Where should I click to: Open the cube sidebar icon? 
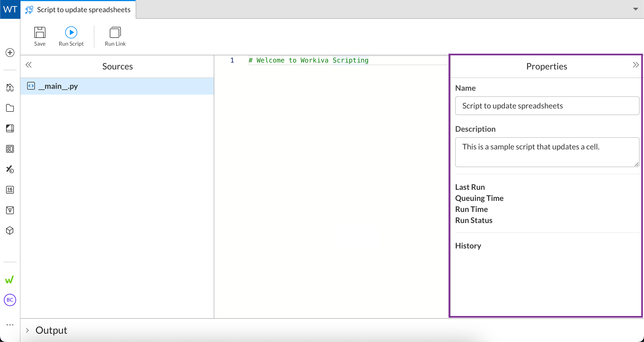point(10,230)
